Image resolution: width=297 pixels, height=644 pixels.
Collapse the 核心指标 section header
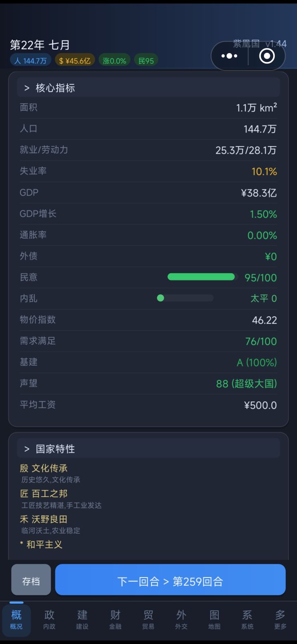click(148, 88)
